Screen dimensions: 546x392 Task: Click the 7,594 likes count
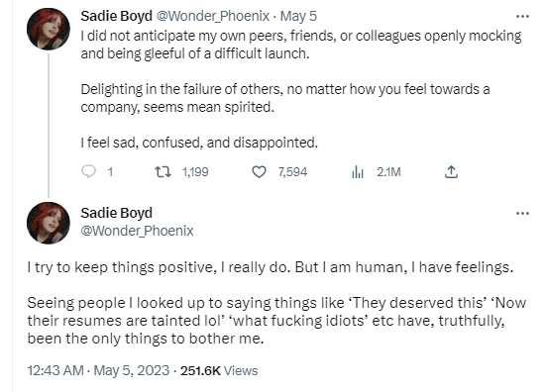(292, 172)
